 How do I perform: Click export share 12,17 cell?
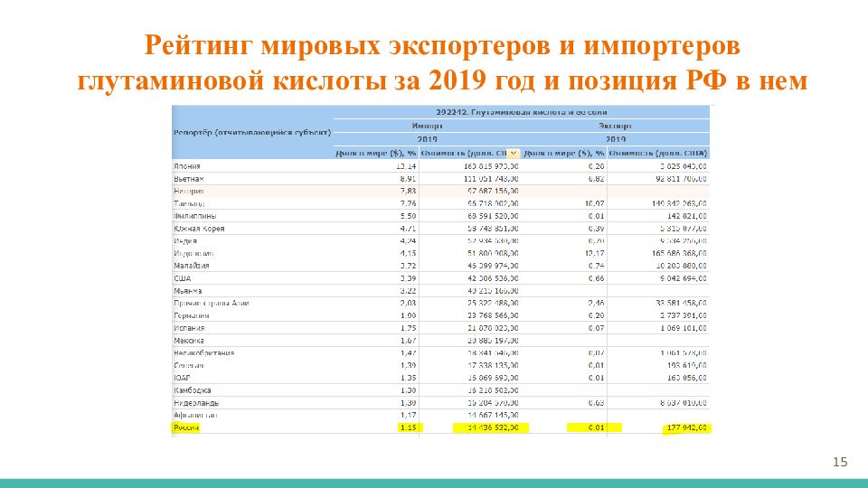click(x=595, y=253)
